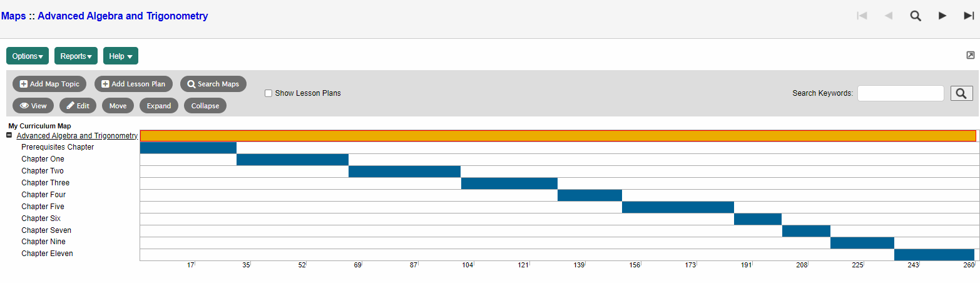Collapse the Advanced Algebra and Trigonometry tree
The height and width of the screenshot is (283, 980).
(x=9, y=135)
